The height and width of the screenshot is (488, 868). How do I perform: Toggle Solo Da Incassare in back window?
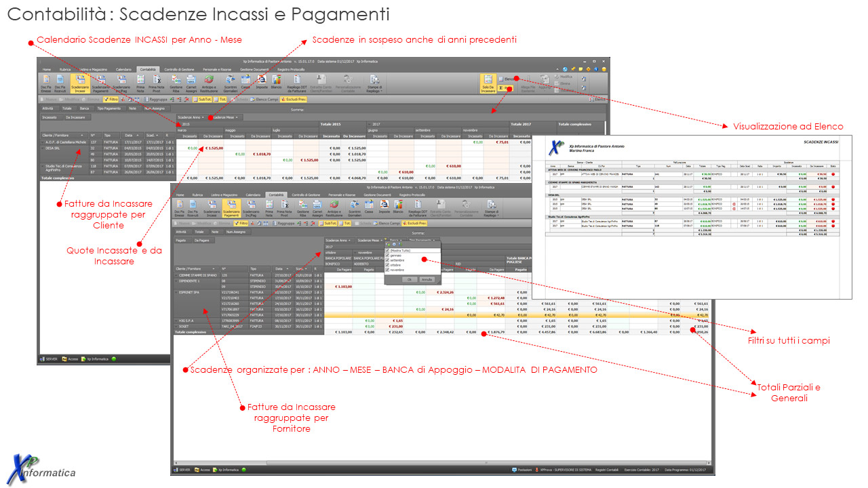point(488,83)
